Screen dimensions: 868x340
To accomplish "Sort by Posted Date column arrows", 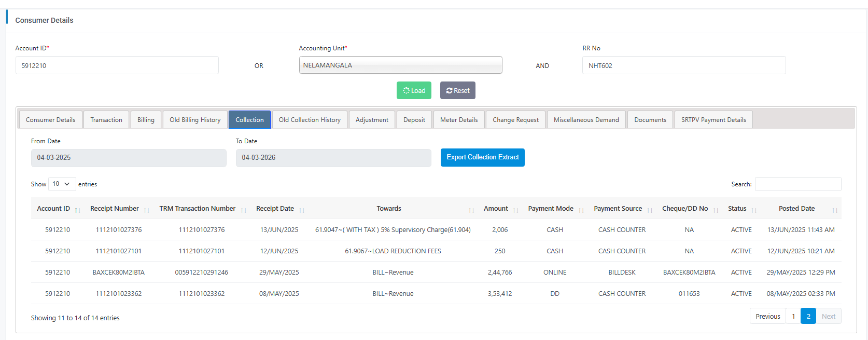I will point(834,210).
